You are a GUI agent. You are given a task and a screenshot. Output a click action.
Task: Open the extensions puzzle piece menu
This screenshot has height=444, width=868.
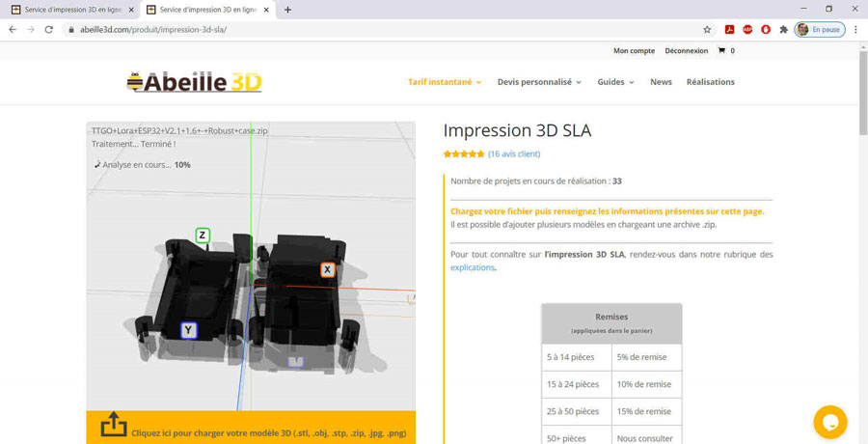point(783,29)
